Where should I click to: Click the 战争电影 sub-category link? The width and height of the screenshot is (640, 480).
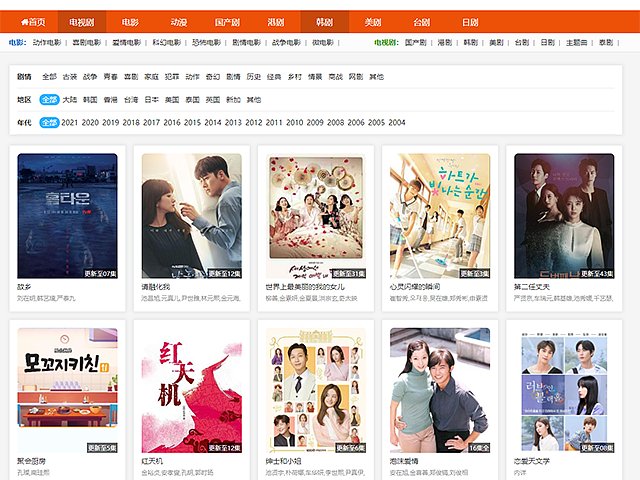(x=287, y=42)
